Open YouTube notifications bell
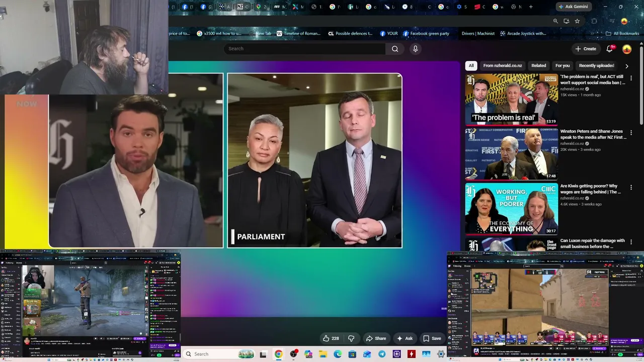This screenshot has width=644, height=362. tap(609, 49)
